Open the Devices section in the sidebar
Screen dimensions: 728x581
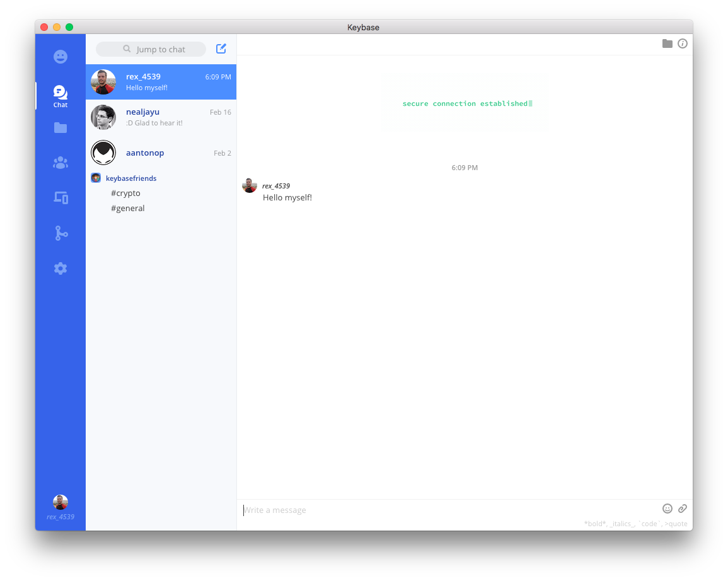pyautogui.click(x=60, y=197)
